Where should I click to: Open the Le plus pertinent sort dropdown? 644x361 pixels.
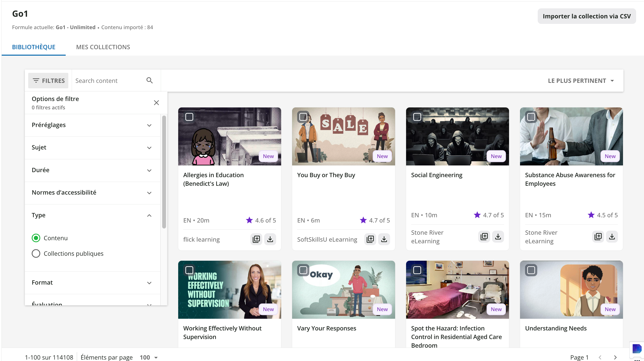point(581,81)
